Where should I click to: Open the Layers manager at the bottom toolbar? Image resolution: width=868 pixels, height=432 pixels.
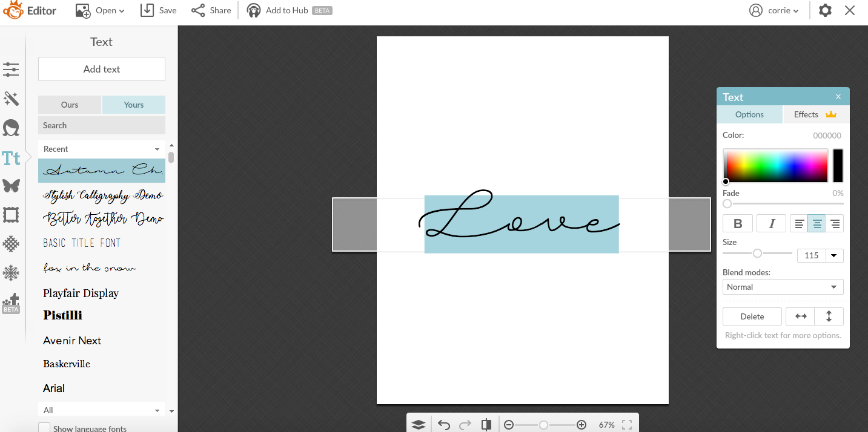[x=419, y=424]
